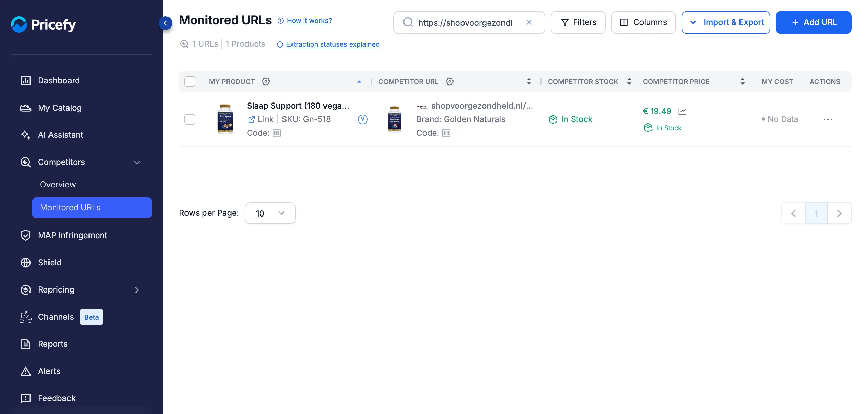Select Monitored URLs in the sidebar
This screenshot has width=868, height=414.
(x=92, y=208)
